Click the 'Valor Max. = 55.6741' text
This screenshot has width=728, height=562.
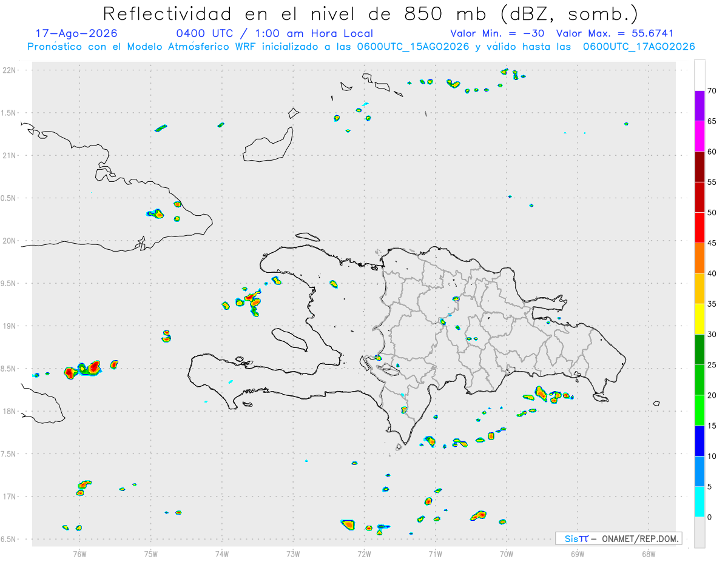615,33
